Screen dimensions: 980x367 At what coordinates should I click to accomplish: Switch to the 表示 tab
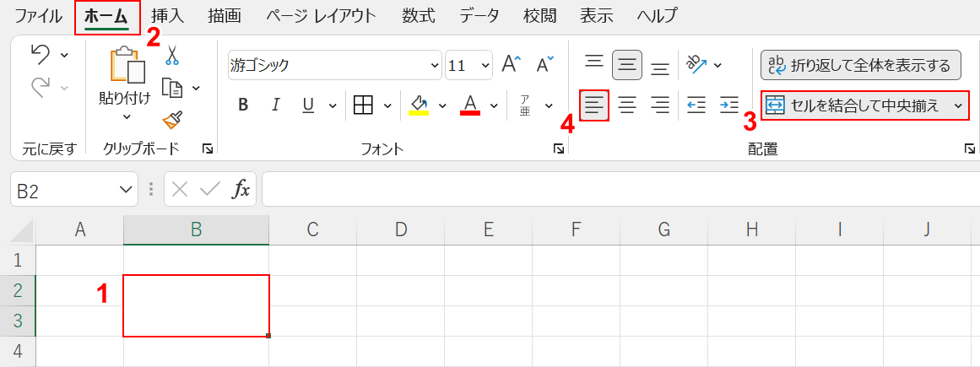[x=596, y=16]
